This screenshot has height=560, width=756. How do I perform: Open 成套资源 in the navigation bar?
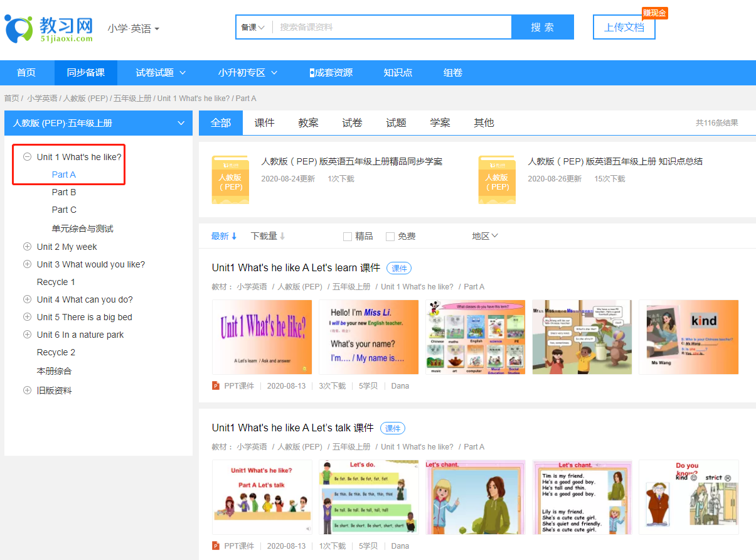tap(331, 73)
